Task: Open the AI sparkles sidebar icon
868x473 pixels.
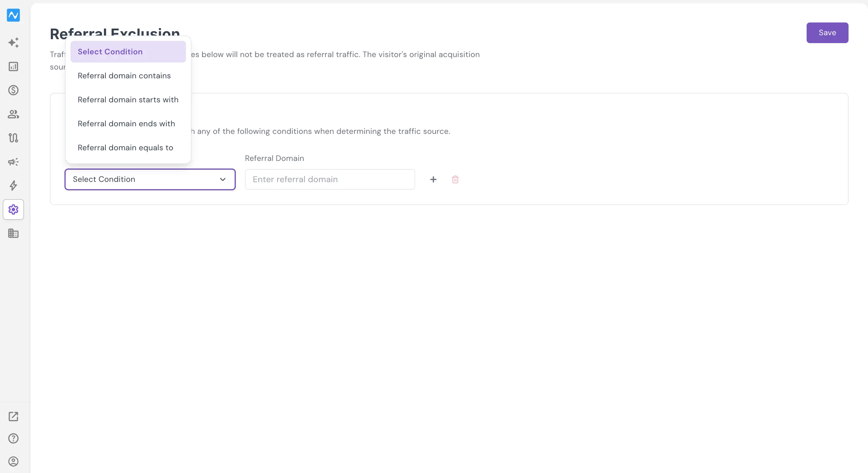Action: 13,43
